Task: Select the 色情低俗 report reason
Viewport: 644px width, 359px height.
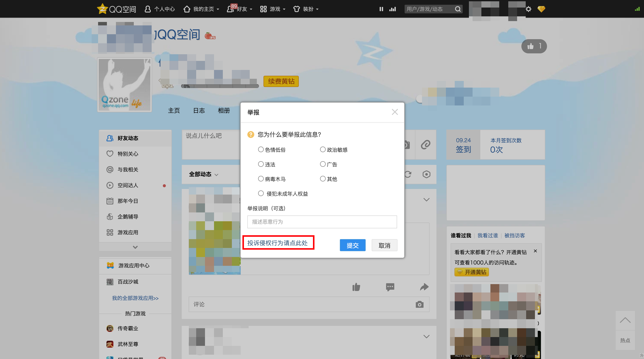Action: (x=261, y=149)
